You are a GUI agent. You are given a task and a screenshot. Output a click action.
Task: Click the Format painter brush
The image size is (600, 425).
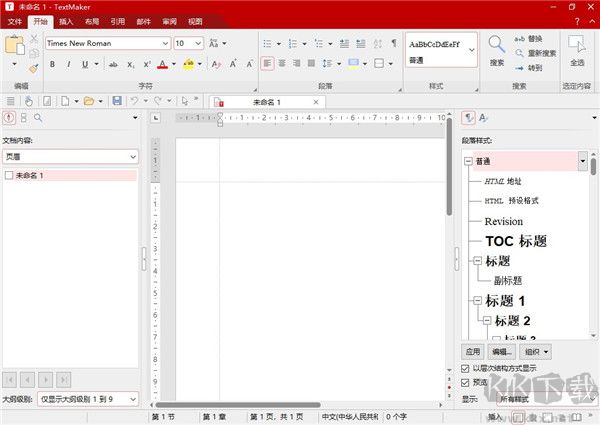click(x=34, y=68)
